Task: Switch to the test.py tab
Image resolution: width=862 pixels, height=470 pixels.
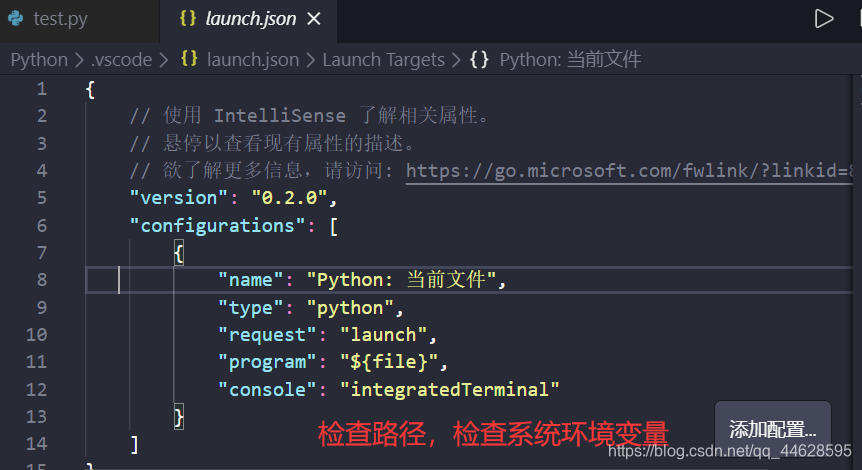Action: [60, 19]
